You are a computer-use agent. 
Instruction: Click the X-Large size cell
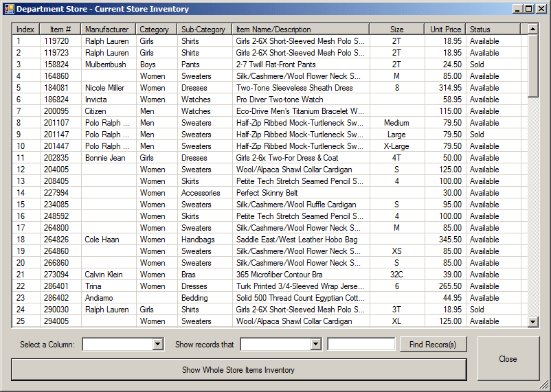click(x=396, y=146)
